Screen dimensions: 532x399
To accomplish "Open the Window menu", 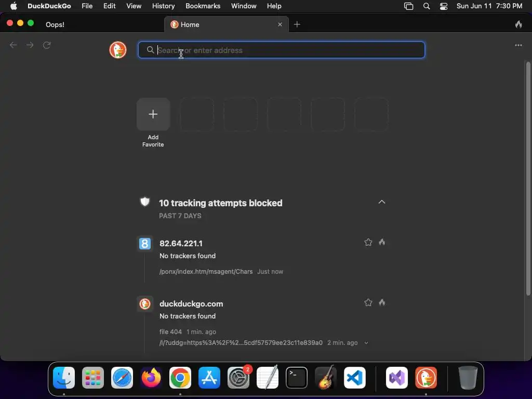I will pos(244,6).
